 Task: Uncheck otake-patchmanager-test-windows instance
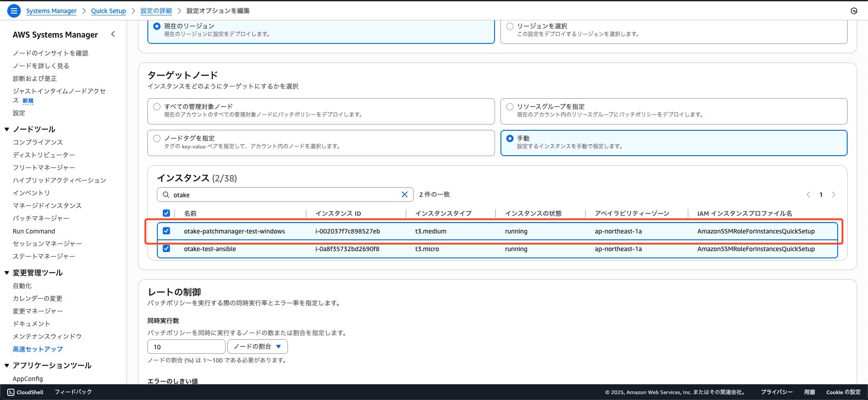click(x=166, y=231)
